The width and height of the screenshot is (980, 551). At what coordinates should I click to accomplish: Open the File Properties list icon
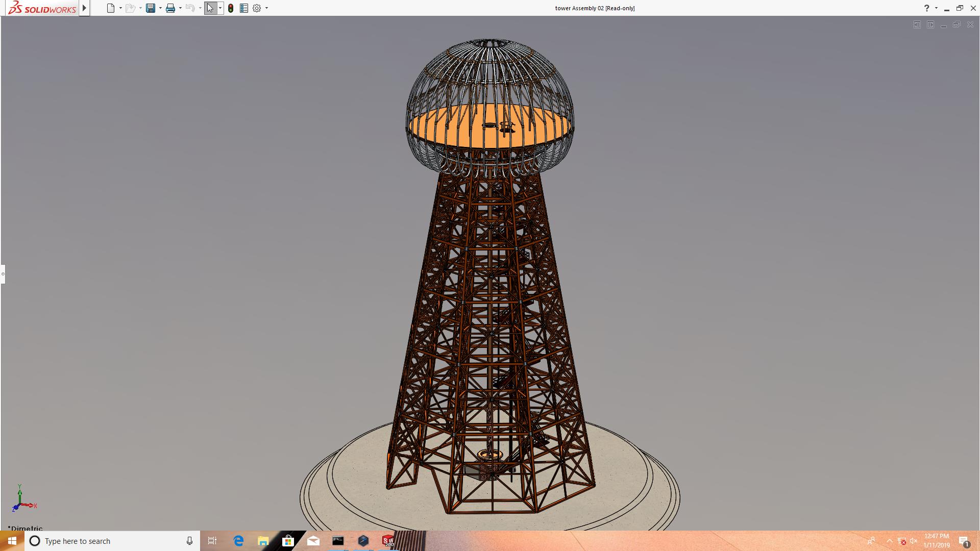click(x=244, y=8)
